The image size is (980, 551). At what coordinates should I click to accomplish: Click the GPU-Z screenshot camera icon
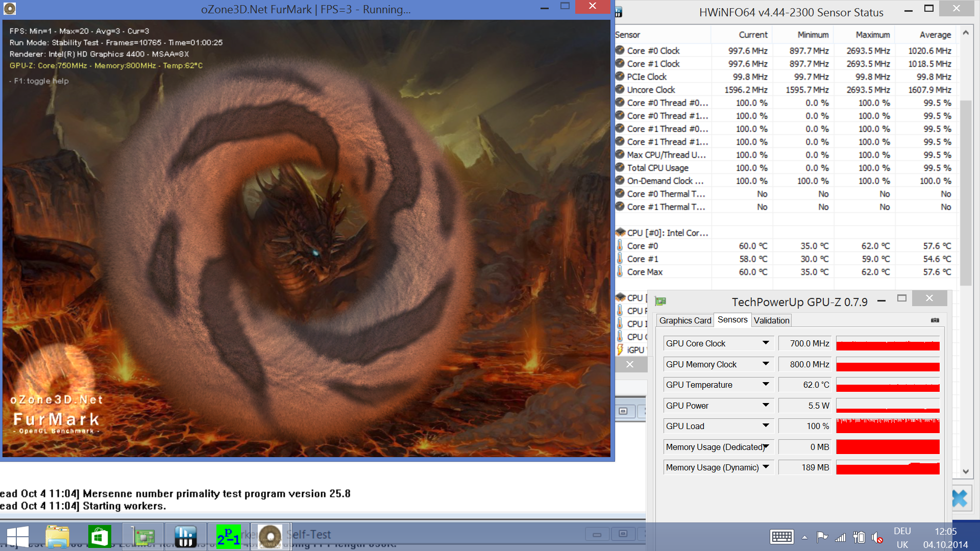(935, 320)
